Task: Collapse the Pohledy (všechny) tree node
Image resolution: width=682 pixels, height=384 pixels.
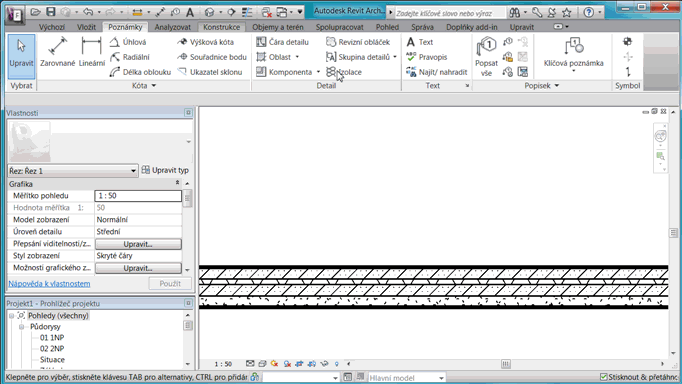Action: pos(12,316)
